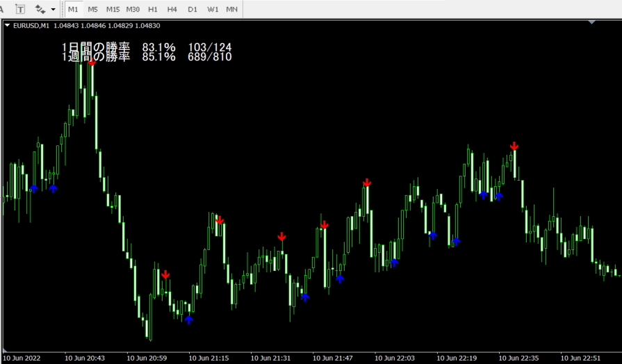Switch chart to H1 timeframe
Screen dimensions: 622x364
tap(153, 9)
